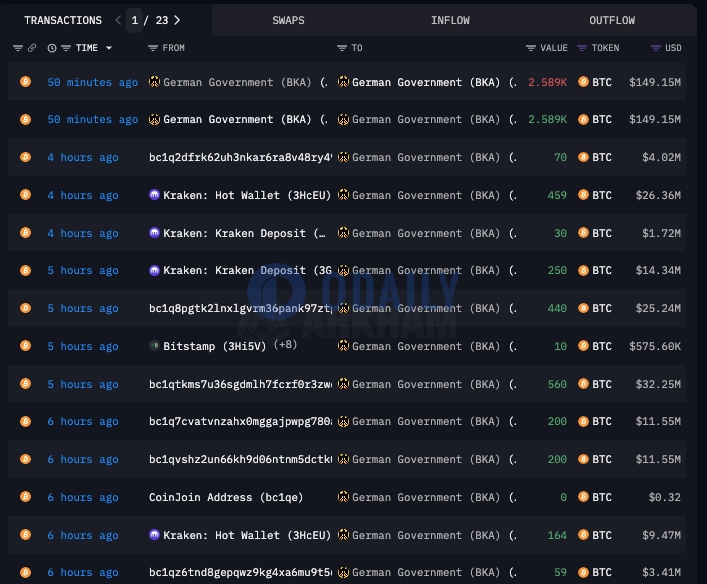Click Bitcoin chain icon in $575.60K row
Viewport: 707px width, 584px height.
pos(26,346)
